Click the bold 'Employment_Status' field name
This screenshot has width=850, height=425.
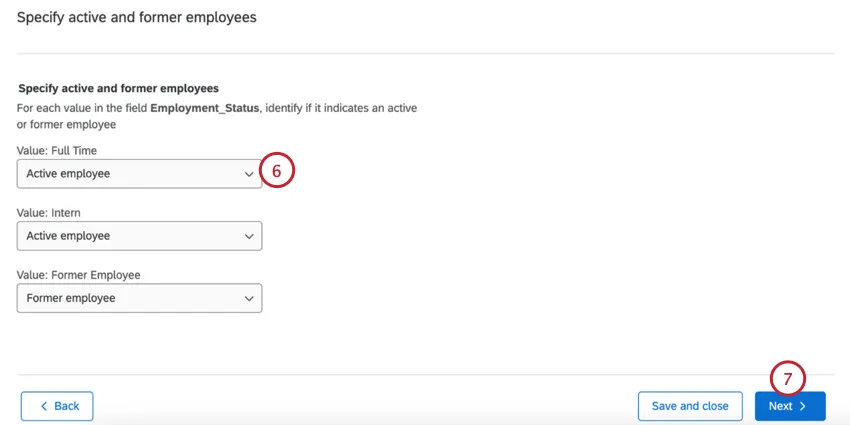205,108
